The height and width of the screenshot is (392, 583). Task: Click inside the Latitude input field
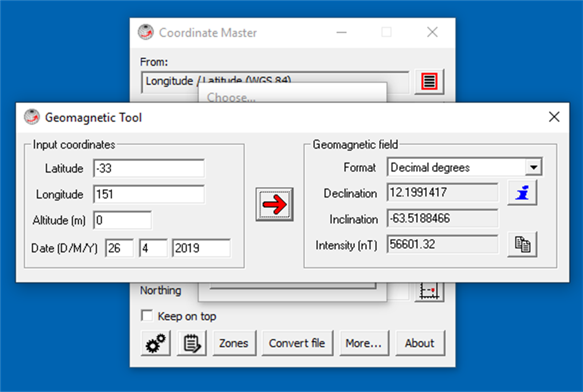tap(148, 168)
